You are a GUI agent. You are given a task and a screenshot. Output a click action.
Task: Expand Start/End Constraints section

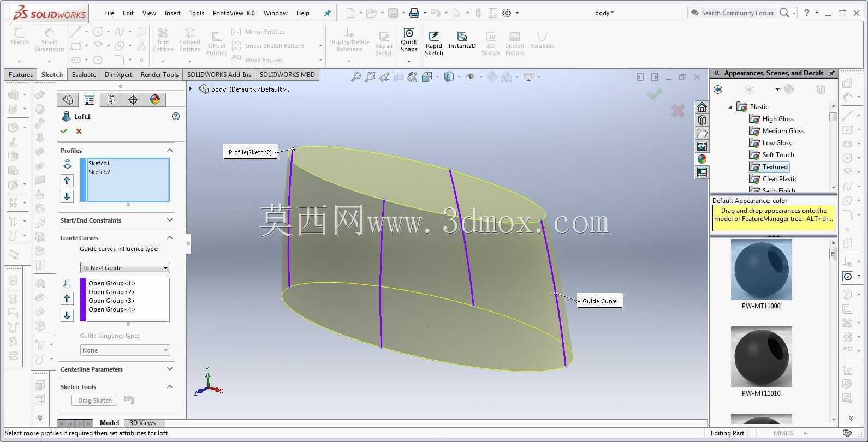tap(170, 220)
